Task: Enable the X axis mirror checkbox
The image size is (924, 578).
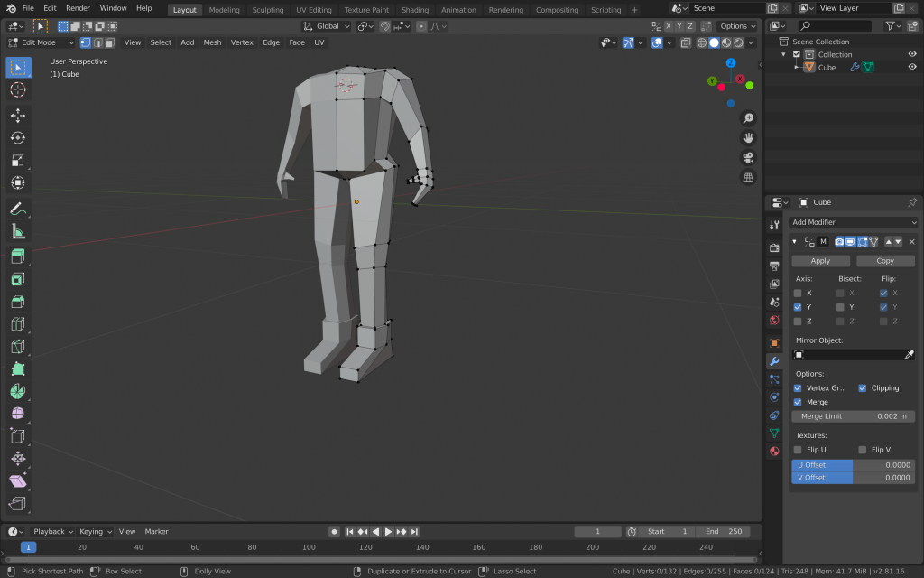Action: point(797,293)
